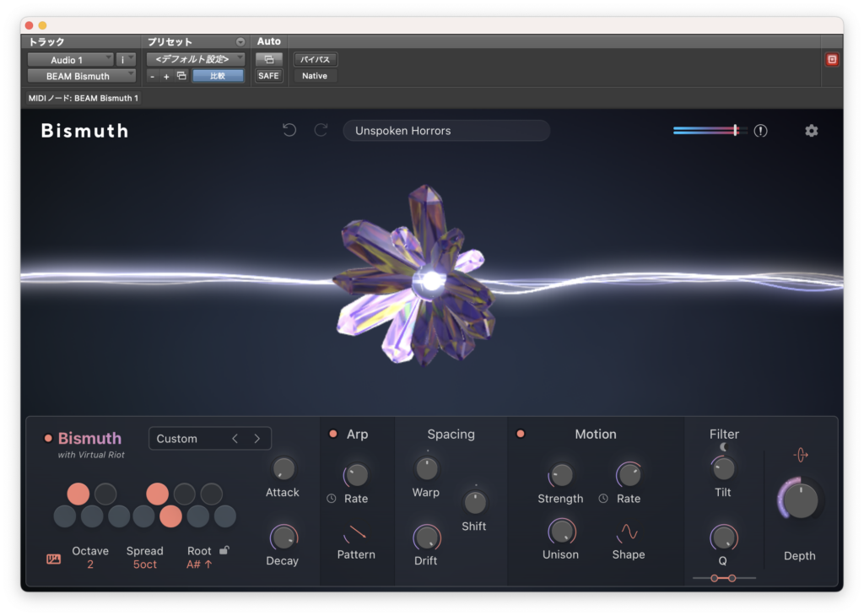This screenshot has height=616, width=864.
Task: Go to the next Custom scale with the right chevron
Action: [256, 439]
